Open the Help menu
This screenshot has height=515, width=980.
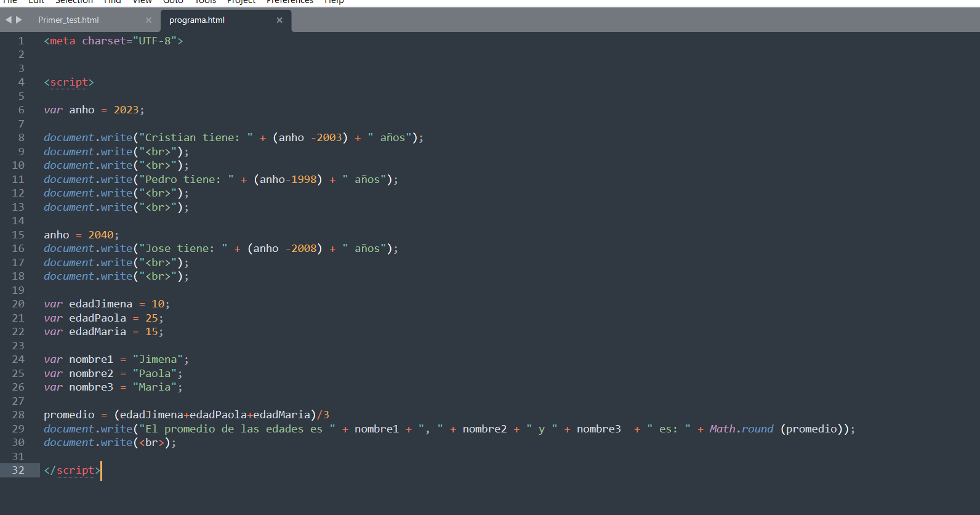point(334,2)
